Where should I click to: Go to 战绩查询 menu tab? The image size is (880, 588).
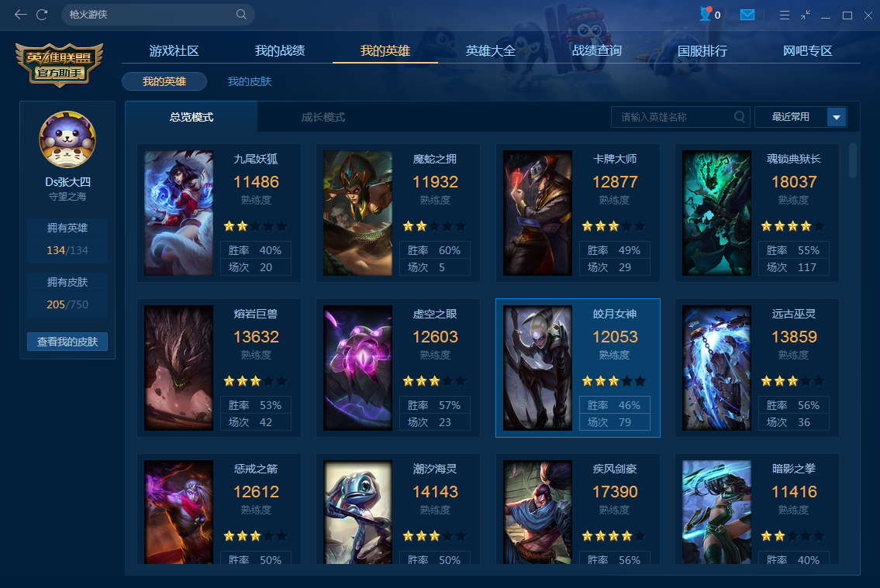[596, 51]
